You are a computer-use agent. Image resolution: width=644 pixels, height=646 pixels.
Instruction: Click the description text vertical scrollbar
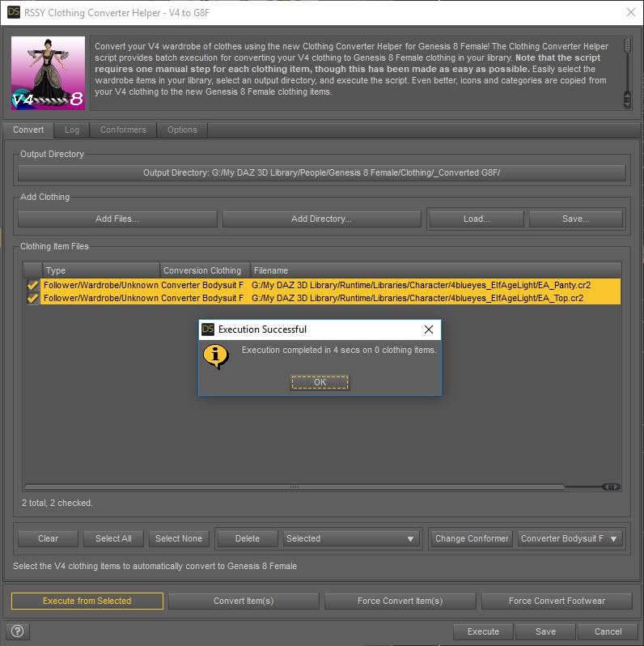point(627,73)
